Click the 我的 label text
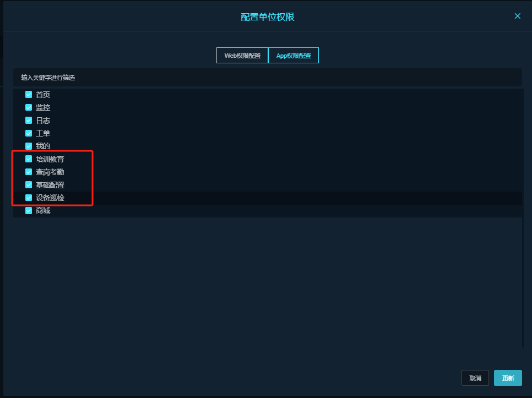 pos(43,146)
